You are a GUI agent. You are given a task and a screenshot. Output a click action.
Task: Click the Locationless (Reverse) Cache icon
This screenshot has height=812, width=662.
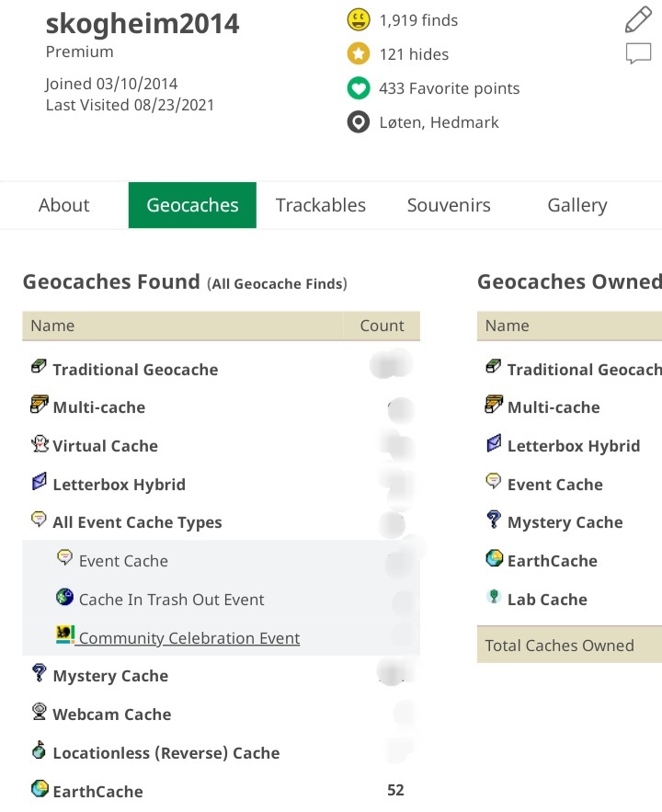point(39,749)
